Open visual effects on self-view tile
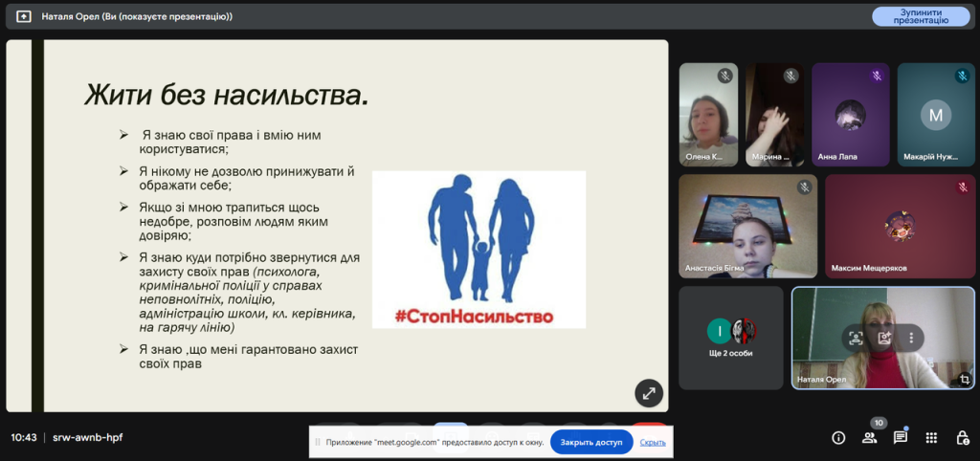The height and width of the screenshot is (461, 980). 884,338
